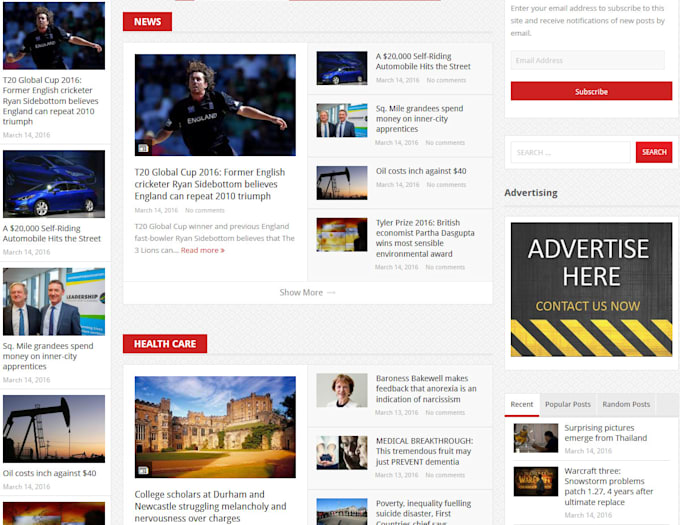The width and height of the screenshot is (680, 525).
Task: Click Show More in News section
Action: pyautogui.click(x=307, y=293)
